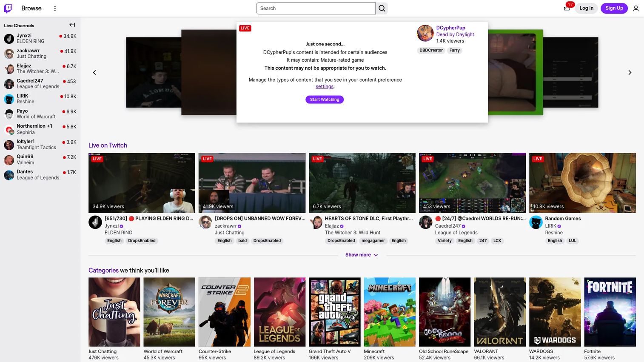The width and height of the screenshot is (644, 362).
Task: Open Browse tab
Action: tap(31, 8)
